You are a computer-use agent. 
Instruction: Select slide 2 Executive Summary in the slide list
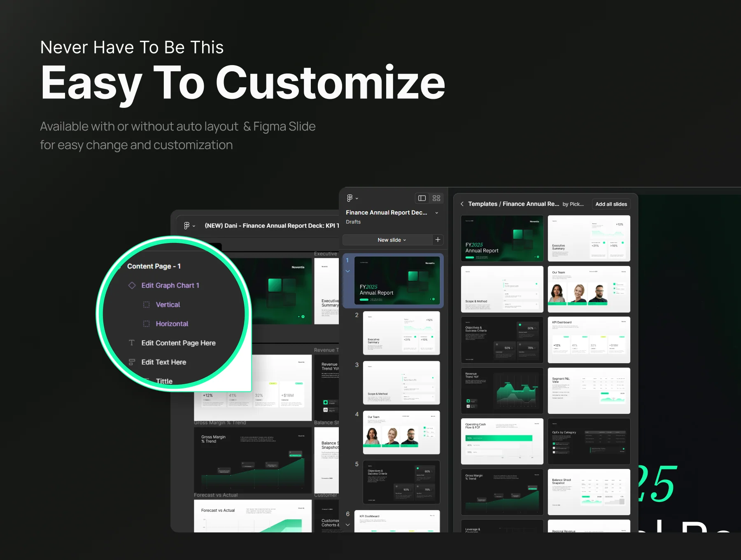coord(401,333)
